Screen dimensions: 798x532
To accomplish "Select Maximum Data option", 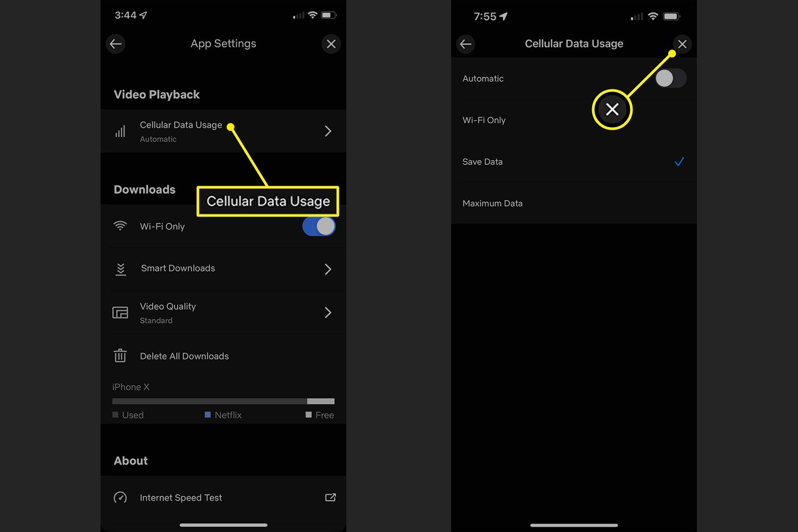I will point(492,203).
